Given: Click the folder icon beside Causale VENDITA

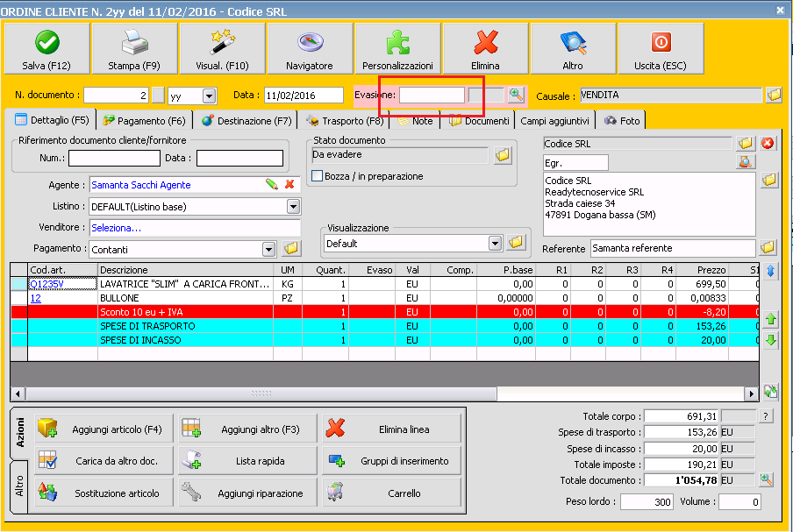Looking at the screenshot, I should pos(773,95).
